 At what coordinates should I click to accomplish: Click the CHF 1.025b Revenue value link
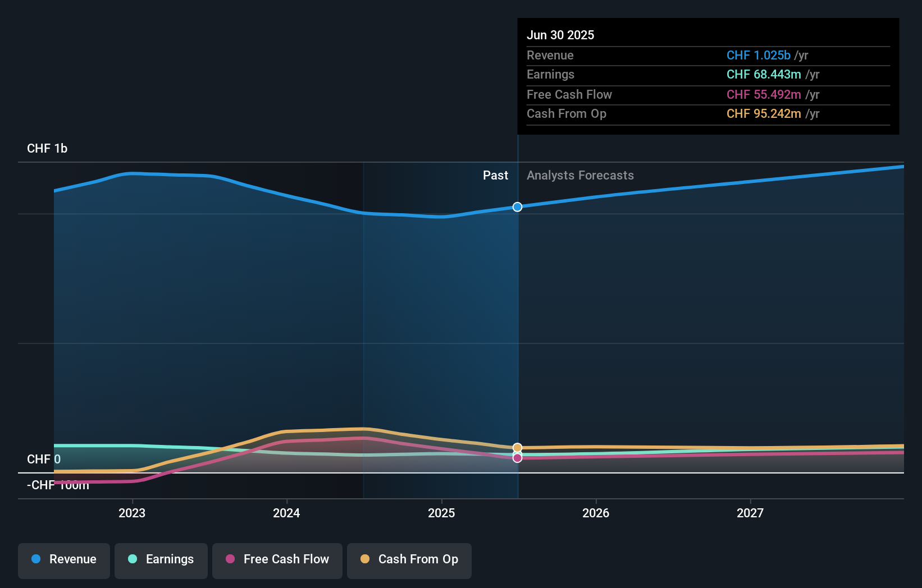[759, 56]
